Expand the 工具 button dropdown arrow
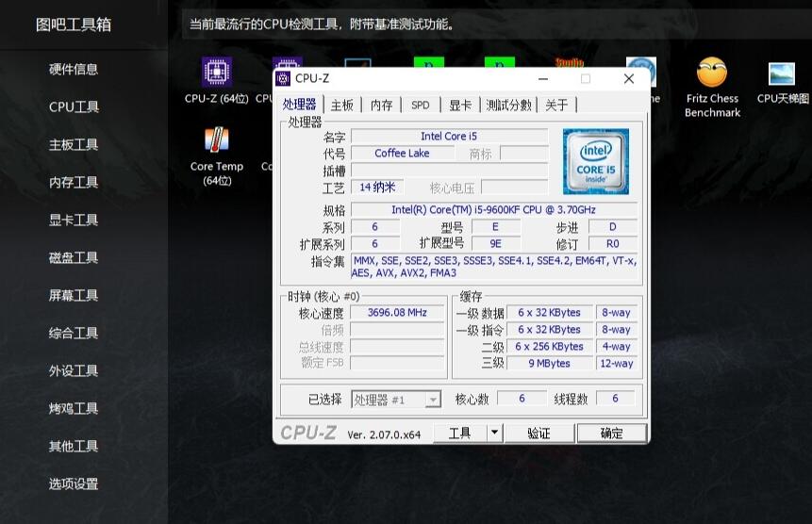Screen dimensions: 812x524 pyautogui.click(x=494, y=433)
